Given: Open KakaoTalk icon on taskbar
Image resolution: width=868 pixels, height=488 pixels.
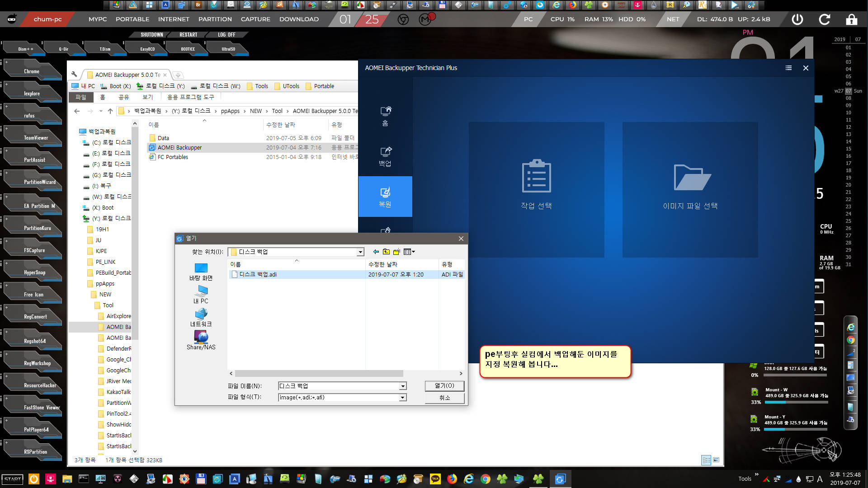Looking at the screenshot, I should (x=435, y=479).
